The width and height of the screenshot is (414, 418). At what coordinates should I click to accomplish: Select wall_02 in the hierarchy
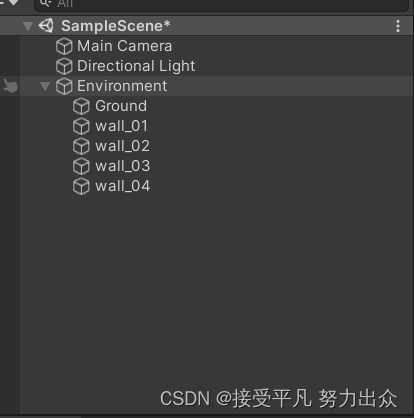[122, 146]
